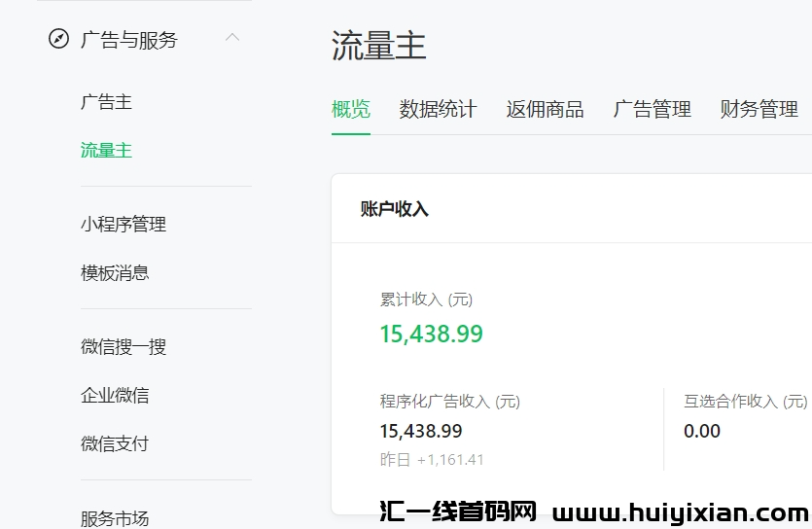
Task: Go to 服务市场 in the sidebar
Action: (115, 517)
